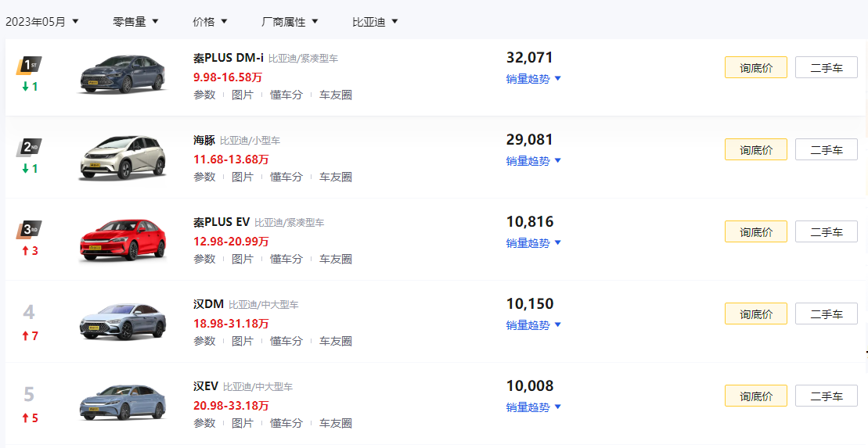Open 图片 for 汉DM
This screenshot has width=868, height=448.
click(x=243, y=341)
